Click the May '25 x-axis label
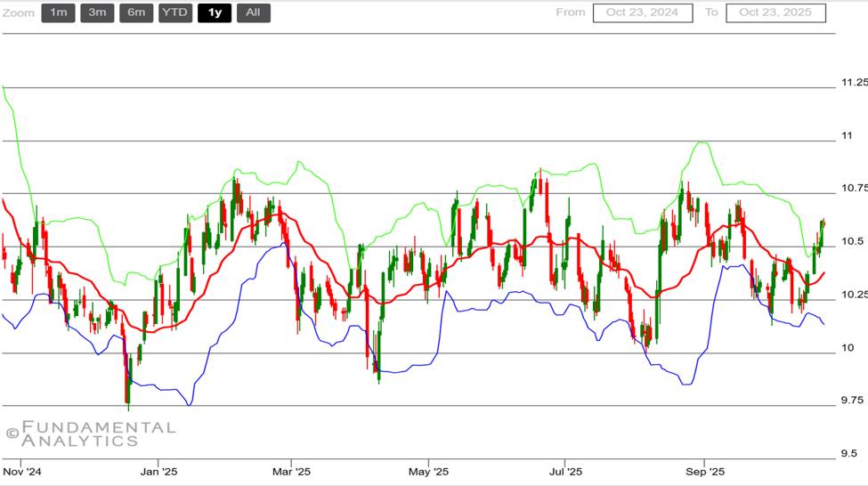The height and width of the screenshot is (486, 868). point(428,470)
